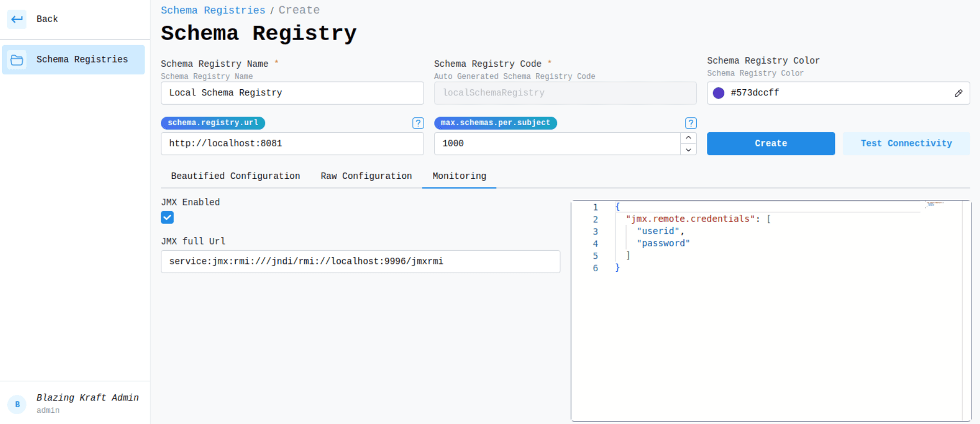
Task: Click the purple color swatch circle
Action: pyautogui.click(x=718, y=93)
